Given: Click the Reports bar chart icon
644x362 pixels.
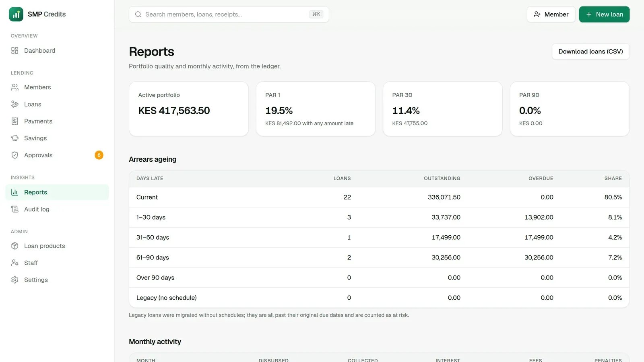Looking at the screenshot, I should (x=15, y=192).
